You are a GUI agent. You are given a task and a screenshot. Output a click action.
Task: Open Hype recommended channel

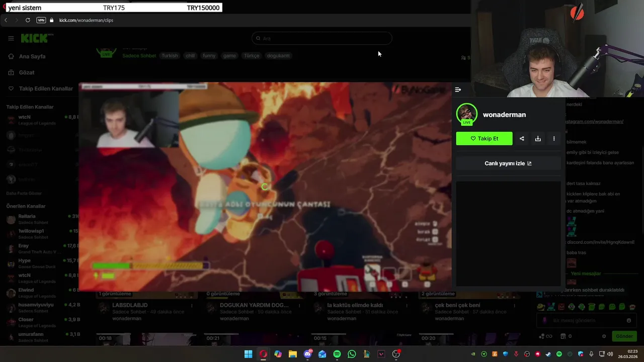tap(42, 263)
